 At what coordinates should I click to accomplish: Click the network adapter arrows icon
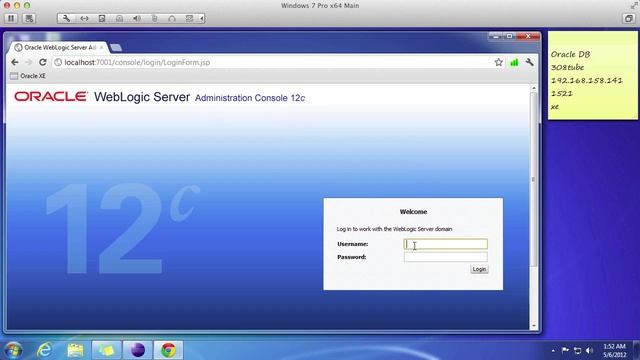pos(84,18)
